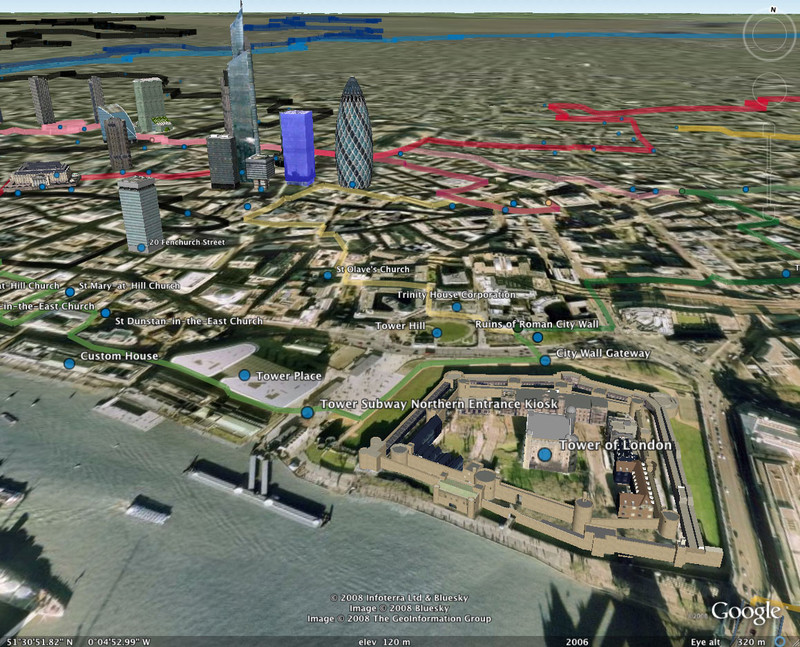Select the City Wall Gateway placemark
Viewport: 800px width, 647px height.
pyautogui.click(x=545, y=361)
